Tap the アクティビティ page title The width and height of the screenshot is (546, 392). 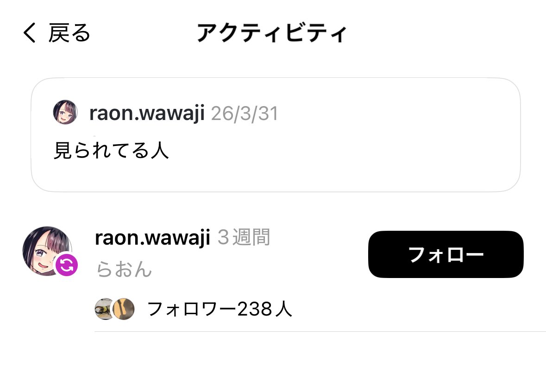pyautogui.click(x=272, y=33)
